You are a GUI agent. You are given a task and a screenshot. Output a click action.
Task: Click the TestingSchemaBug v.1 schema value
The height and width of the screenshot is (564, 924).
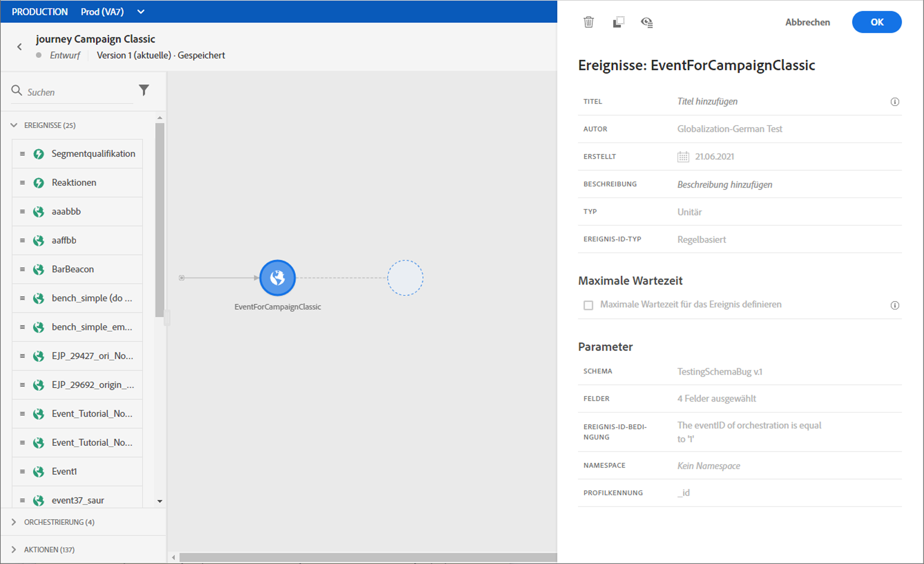click(720, 371)
